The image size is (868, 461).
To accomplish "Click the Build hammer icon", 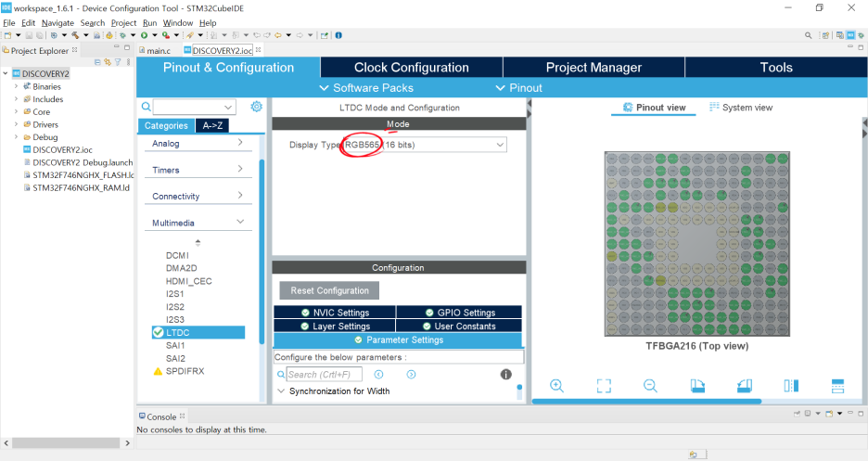I will 75,35.
